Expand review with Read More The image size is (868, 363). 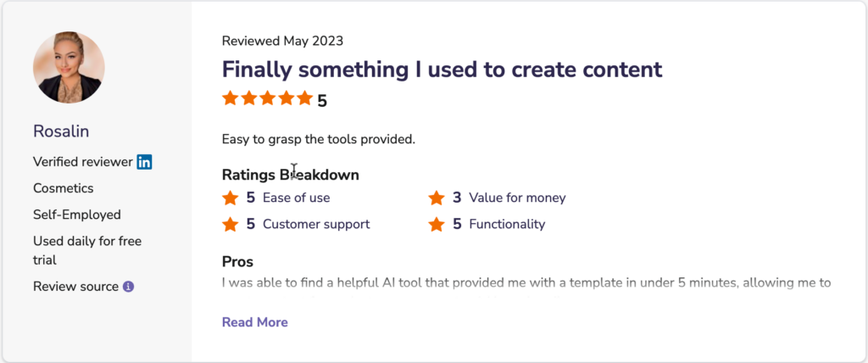tap(254, 322)
